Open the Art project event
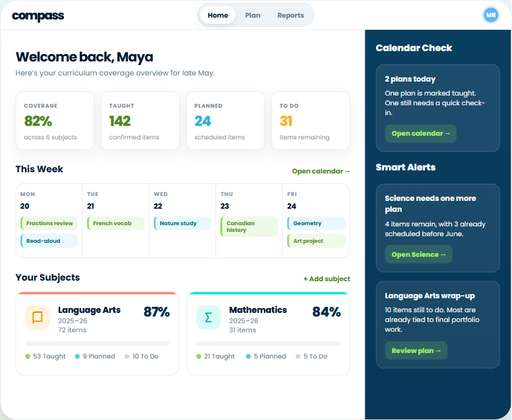The height and width of the screenshot is (420, 512). click(316, 241)
